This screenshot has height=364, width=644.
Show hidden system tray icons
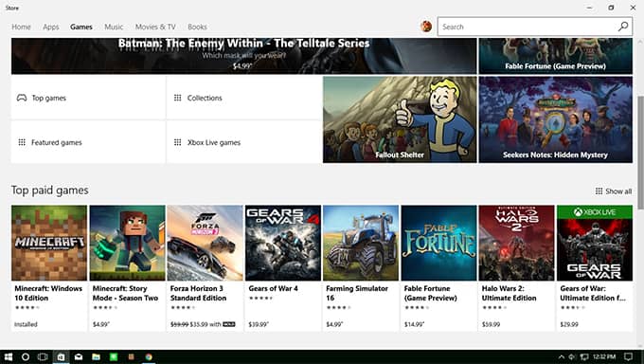[561, 356]
